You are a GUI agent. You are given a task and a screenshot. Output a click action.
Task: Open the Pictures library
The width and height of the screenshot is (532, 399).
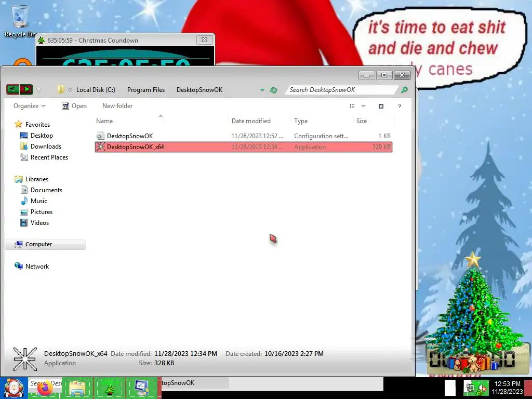point(42,212)
